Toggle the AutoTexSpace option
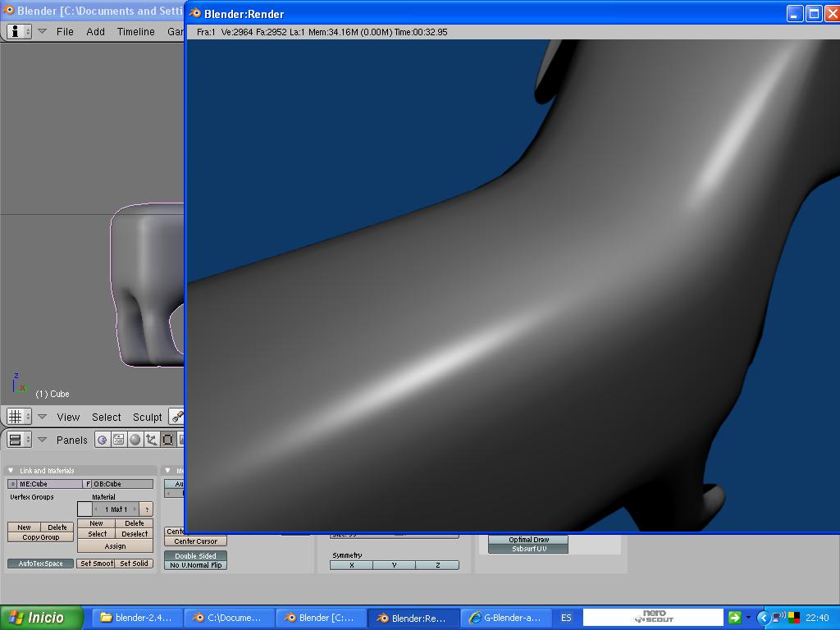 click(x=41, y=564)
